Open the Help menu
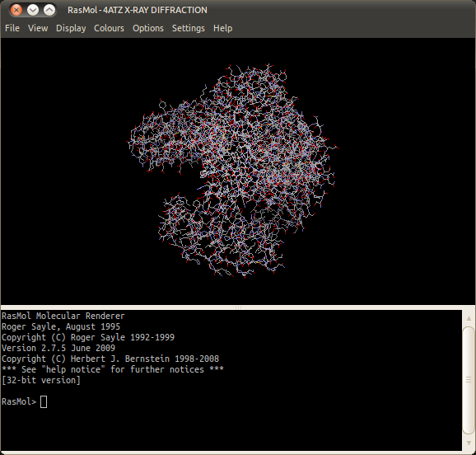Screen dimensions: 476x455 223,28
